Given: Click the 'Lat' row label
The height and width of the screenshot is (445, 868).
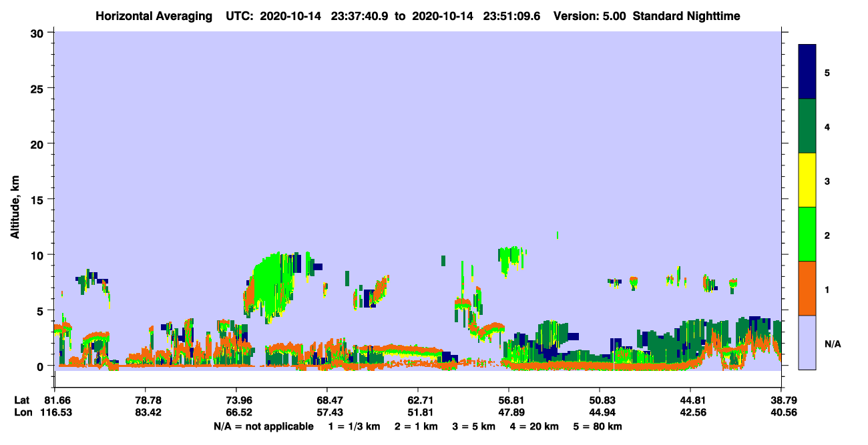Looking at the screenshot, I should (22, 400).
